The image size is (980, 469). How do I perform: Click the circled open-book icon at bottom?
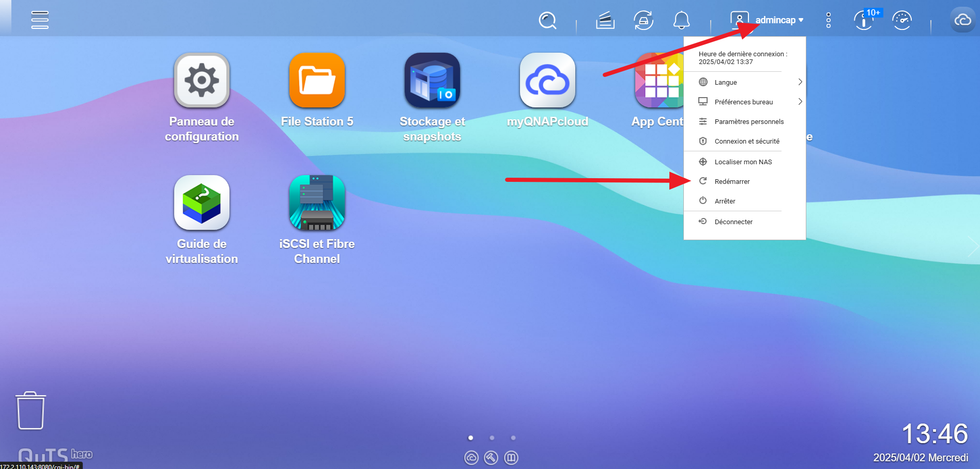point(511,458)
